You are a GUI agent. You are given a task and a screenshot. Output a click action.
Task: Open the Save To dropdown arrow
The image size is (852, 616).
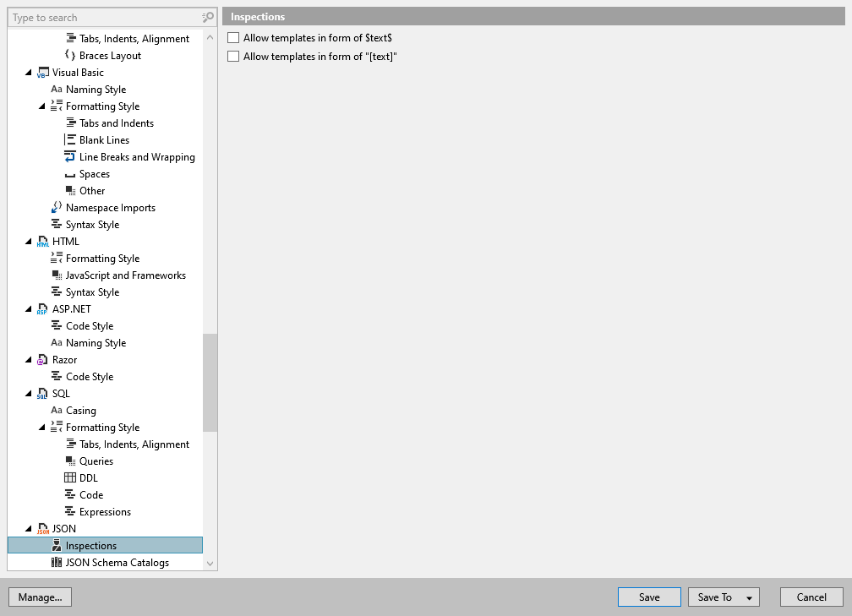point(749,597)
